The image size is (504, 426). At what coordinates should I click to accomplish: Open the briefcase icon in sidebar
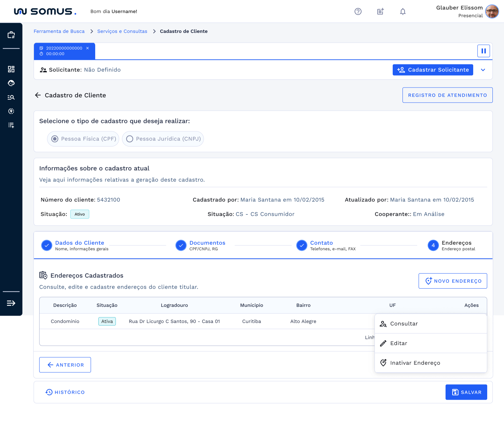(x=11, y=35)
